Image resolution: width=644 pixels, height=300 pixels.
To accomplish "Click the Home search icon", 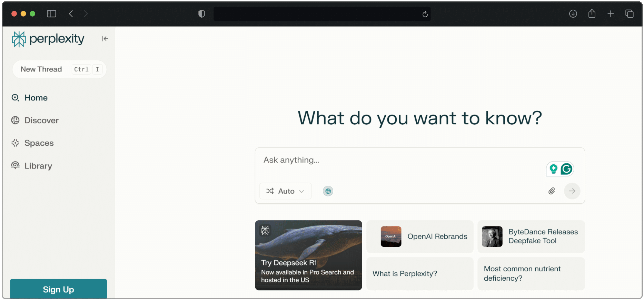I will click(15, 98).
